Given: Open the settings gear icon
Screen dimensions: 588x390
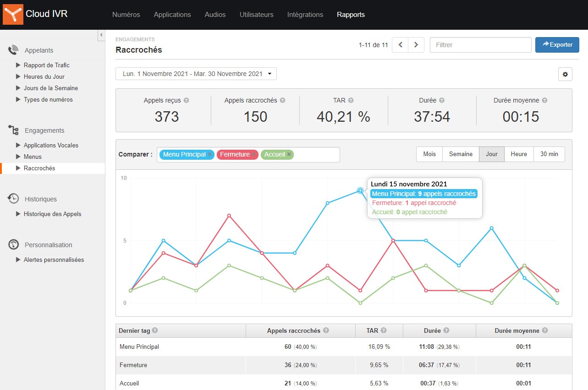Looking at the screenshot, I should tap(565, 74).
